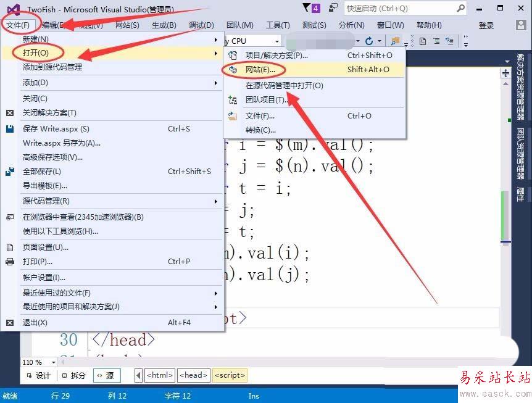532x403 pixels.
Task: Click the Project/Solution open icon
Action: [233, 56]
